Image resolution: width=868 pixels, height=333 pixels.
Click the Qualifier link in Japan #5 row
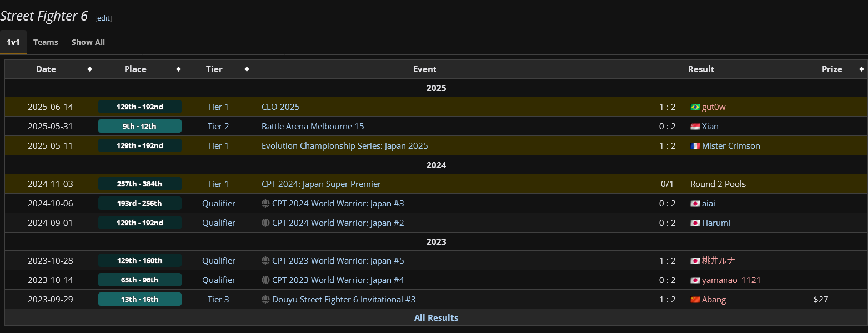(x=219, y=261)
